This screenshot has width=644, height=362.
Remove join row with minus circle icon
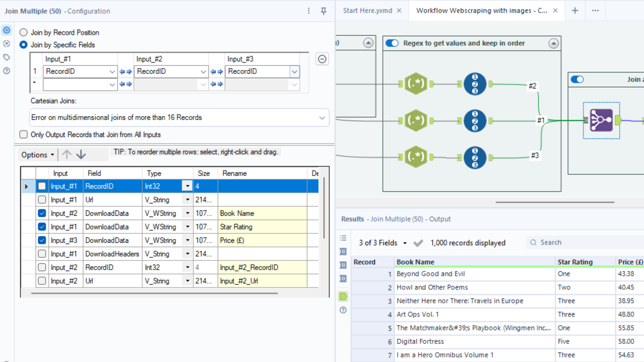click(322, 59)
